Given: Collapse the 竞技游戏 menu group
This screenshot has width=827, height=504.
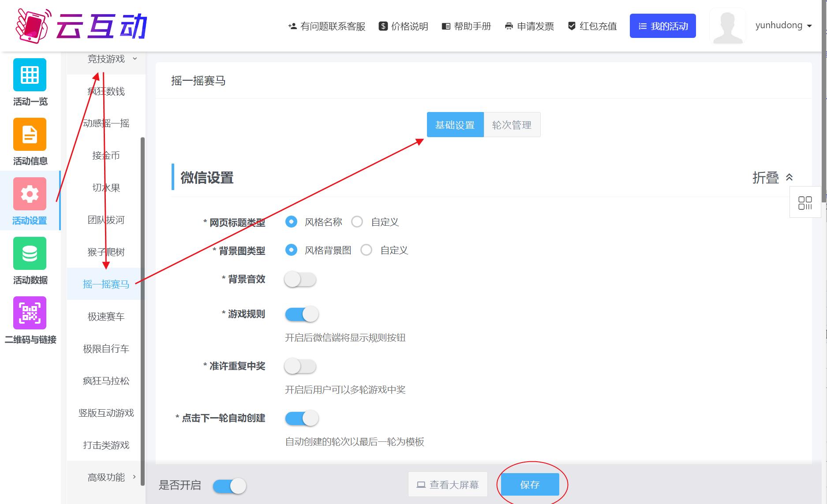Looking at the screenshot, I should [106, 59].
